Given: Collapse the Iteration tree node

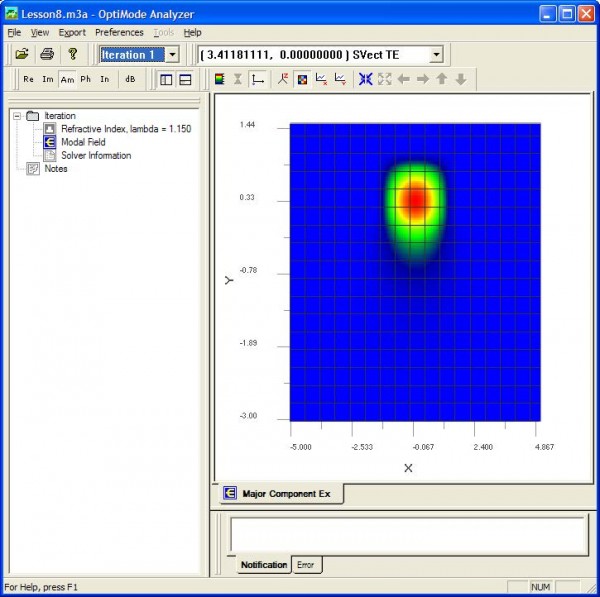Looking at the screenshot, I should tap(17, 116).
